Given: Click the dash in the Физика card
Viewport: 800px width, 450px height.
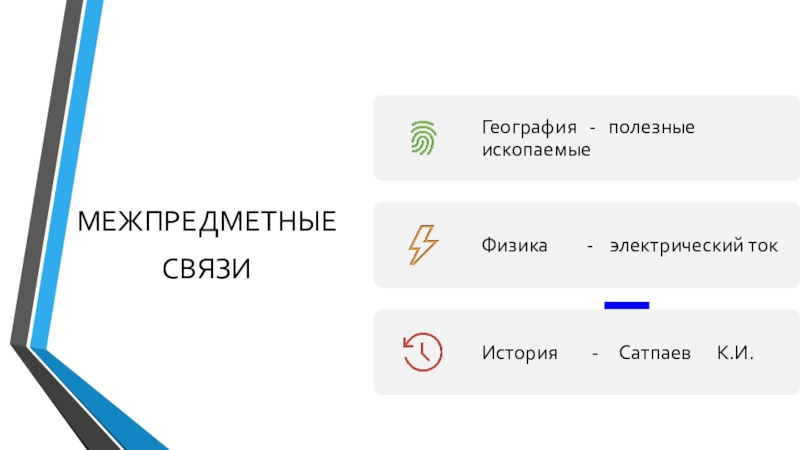Looking at the screenshot, I should tap(589, 245).
